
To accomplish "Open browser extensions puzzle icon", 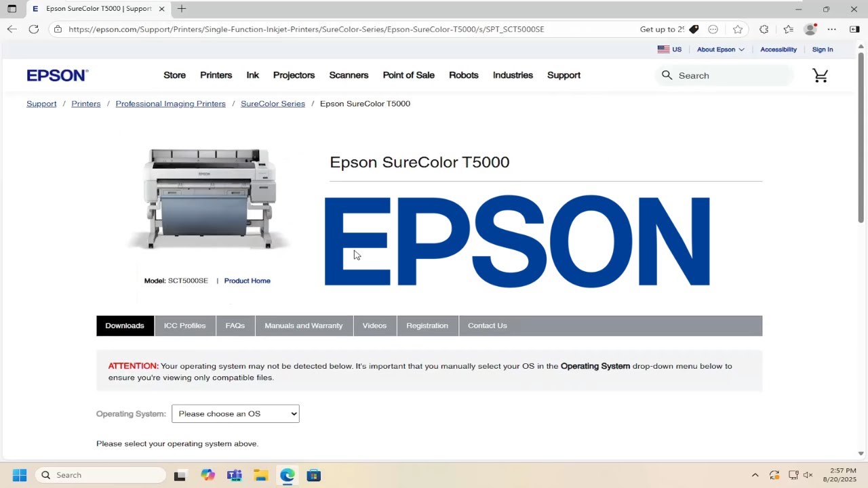I will point(764,29).
